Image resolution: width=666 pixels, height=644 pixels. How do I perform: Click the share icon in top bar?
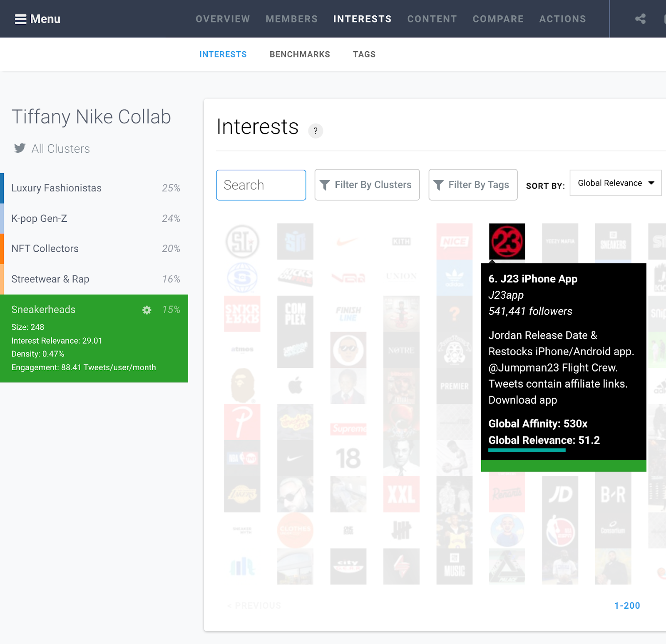(x=640, y=19)
